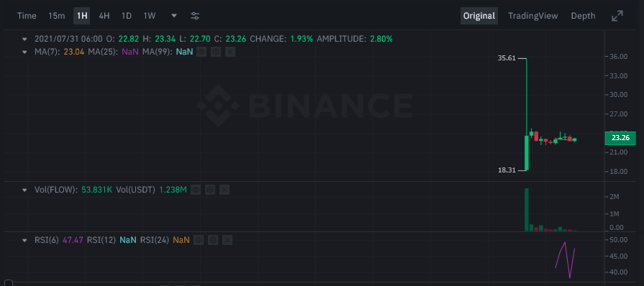Click the CHANGE 1.93% value

(301, 40)
